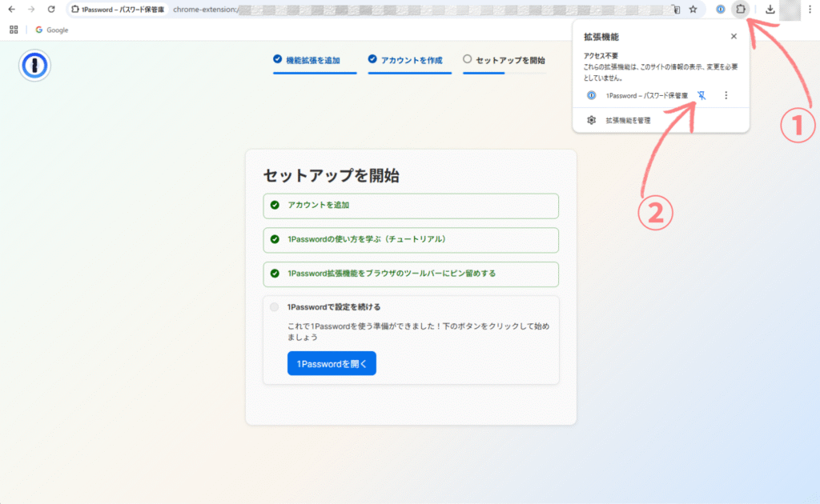This screenshot has width=820, height=504.
Task: Toggle the pin icon for the 1Password extension
Action: click(x=701, y=95)
